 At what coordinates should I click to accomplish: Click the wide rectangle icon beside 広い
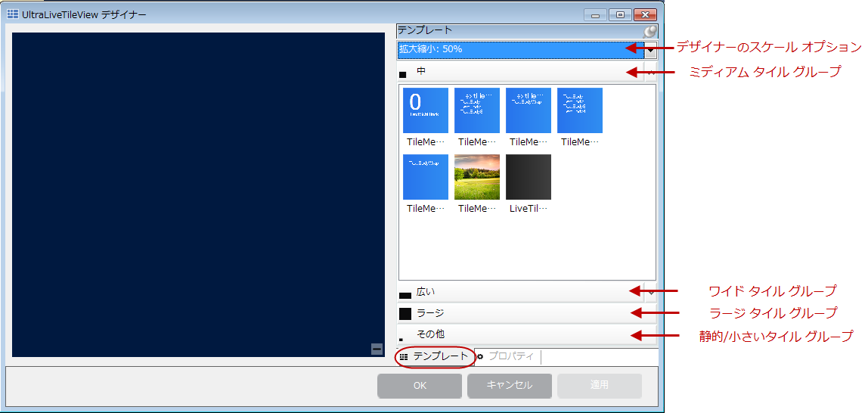coord(405,296)
